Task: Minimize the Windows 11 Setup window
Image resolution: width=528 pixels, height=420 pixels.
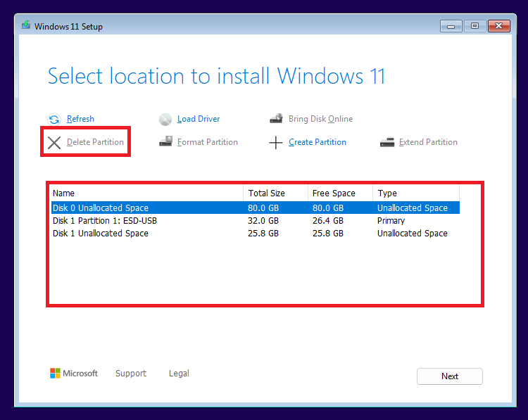Action: (451, 26)
